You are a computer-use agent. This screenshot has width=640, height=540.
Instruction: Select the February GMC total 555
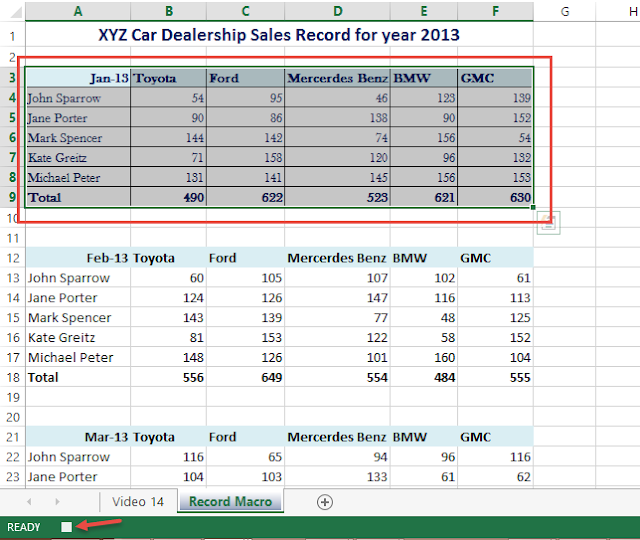point(495,377)
